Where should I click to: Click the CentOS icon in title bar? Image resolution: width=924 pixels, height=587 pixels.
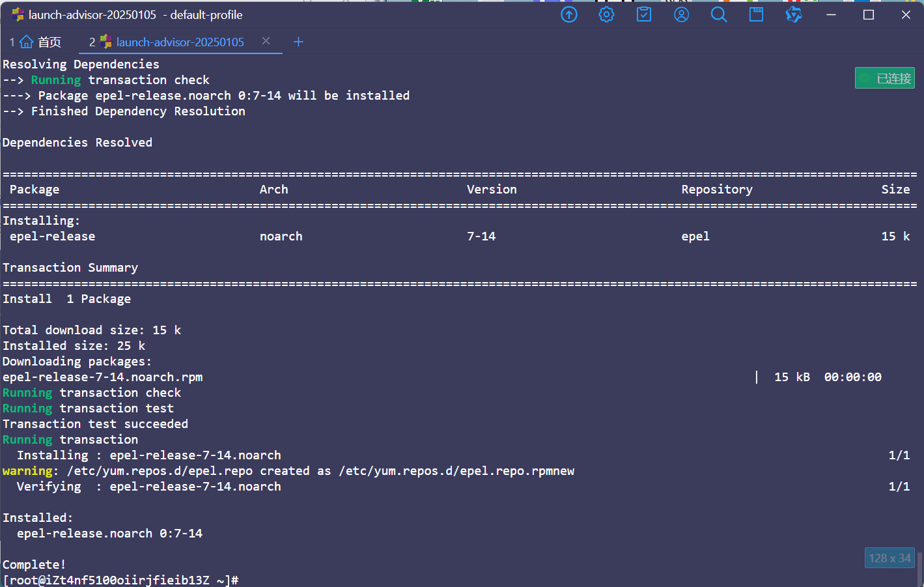(x=18, y=14)
